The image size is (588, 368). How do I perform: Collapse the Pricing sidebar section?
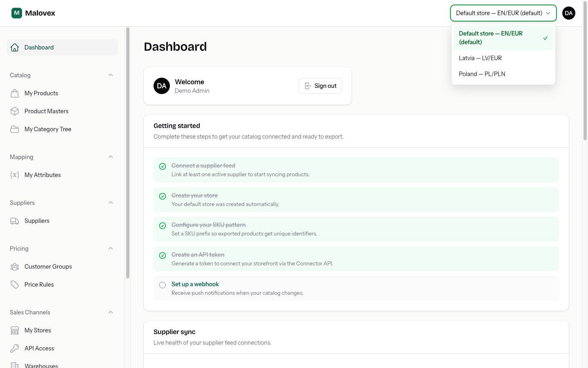(x=111, y=249)
